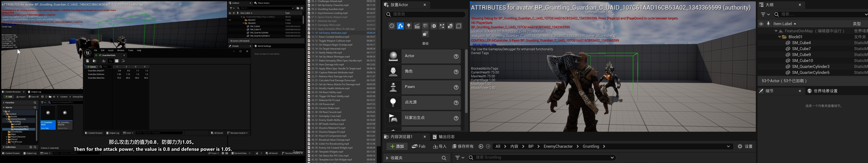Open "28. 27 -Material Hit FX.mp4" in the file list

[325, 100]
